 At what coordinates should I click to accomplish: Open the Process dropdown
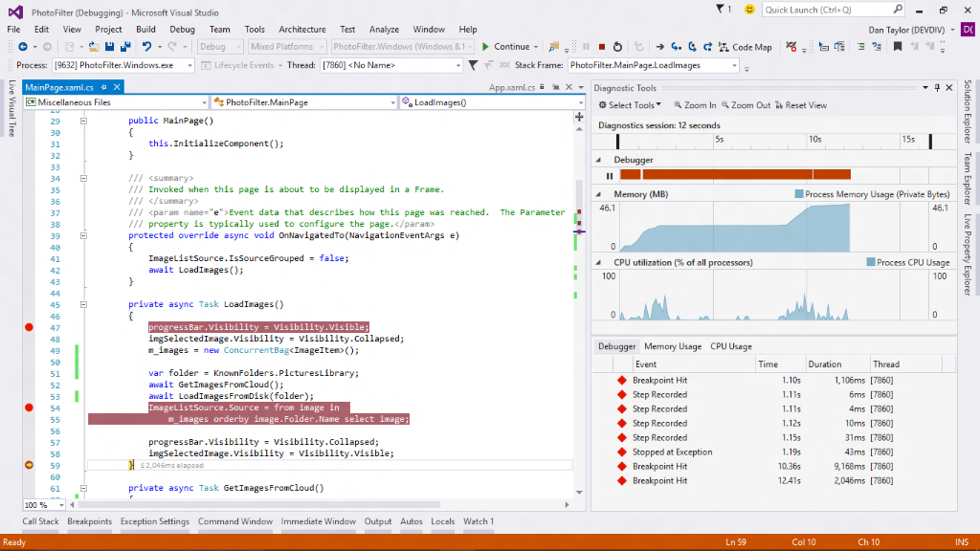(123, 65)
